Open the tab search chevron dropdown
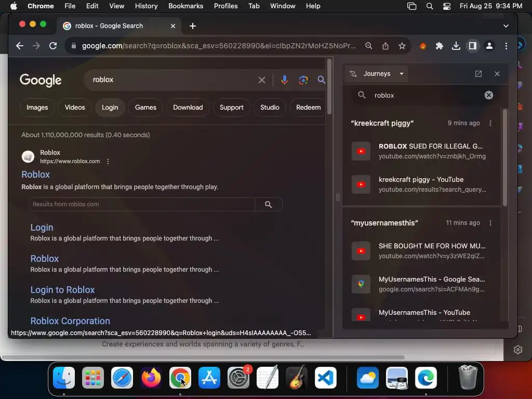The height and width of the screenshot is (399, 532). coord(506,26)
